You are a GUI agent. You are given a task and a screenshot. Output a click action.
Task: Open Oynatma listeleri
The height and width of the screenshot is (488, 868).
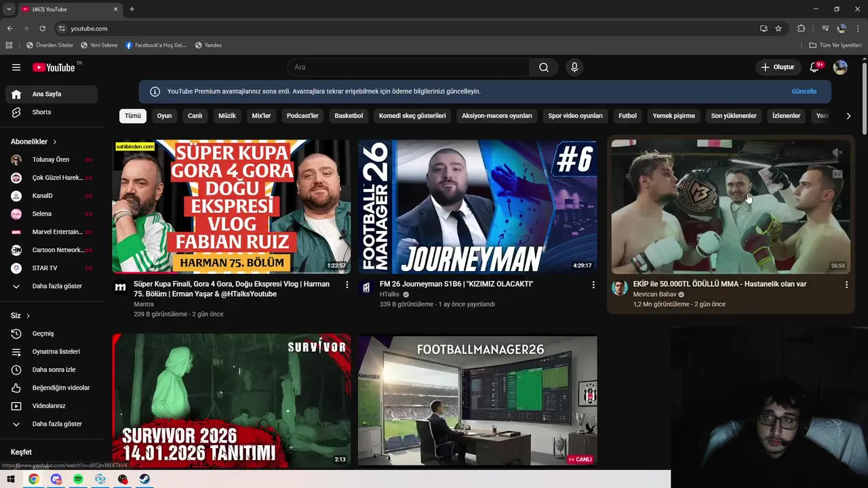[x=52, y=352]
